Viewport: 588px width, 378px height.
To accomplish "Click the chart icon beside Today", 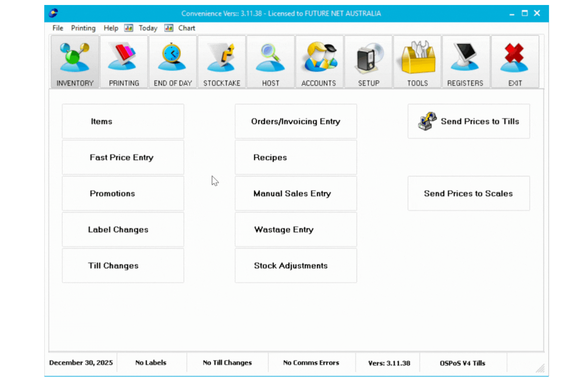I will pos(129,28).
